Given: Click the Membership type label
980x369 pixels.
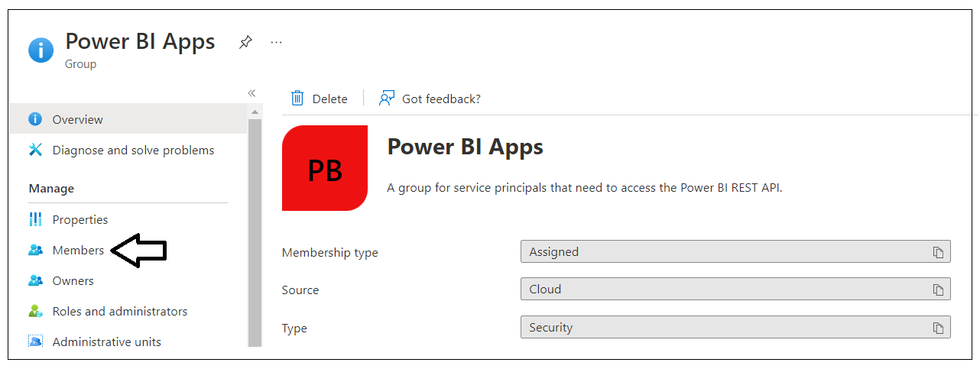Looking at the screenshot, I should [329, 252].
